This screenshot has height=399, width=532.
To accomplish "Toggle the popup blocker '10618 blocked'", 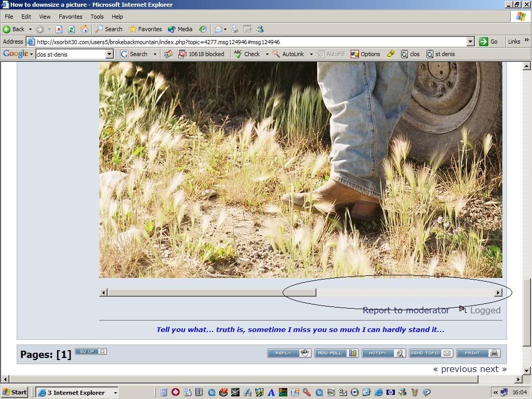I will 201,54.
